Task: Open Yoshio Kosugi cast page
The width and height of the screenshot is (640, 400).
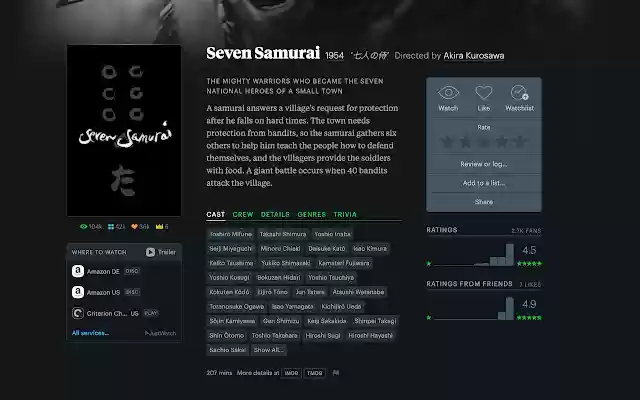Action: (229, 278)
